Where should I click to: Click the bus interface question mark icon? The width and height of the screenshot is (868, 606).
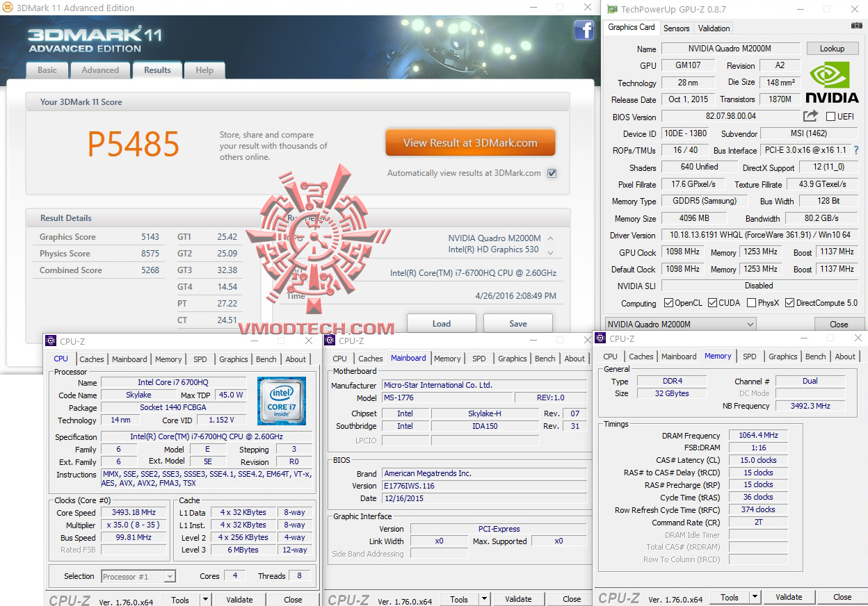[x=856, y=150]
